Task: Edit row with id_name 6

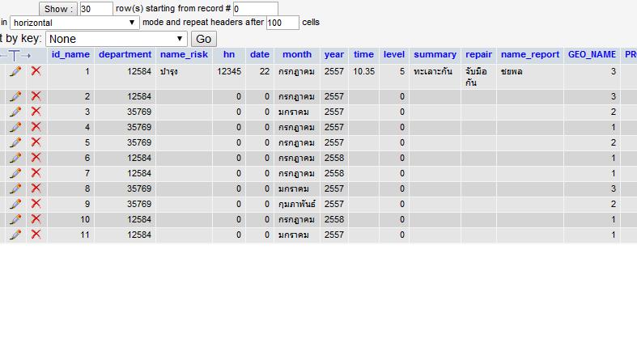Action: pyautogui.click(x=15, y=158)
